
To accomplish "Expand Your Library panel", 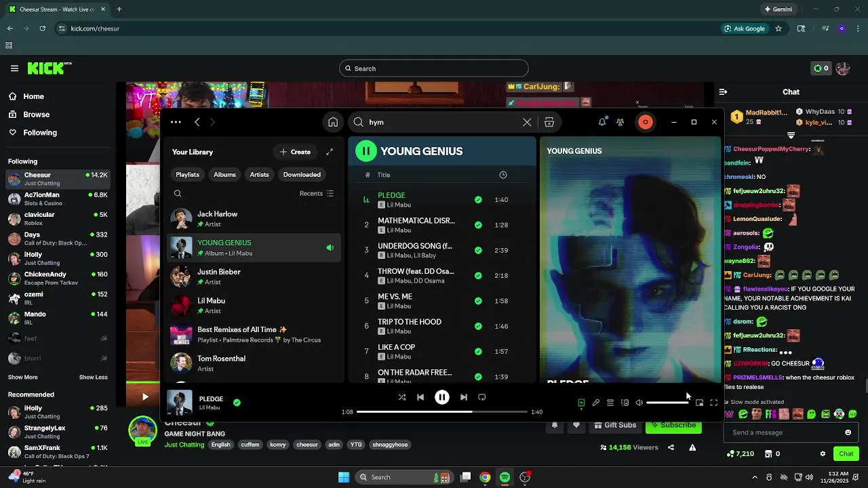I will pyautogui.click(x=330, y=152).
